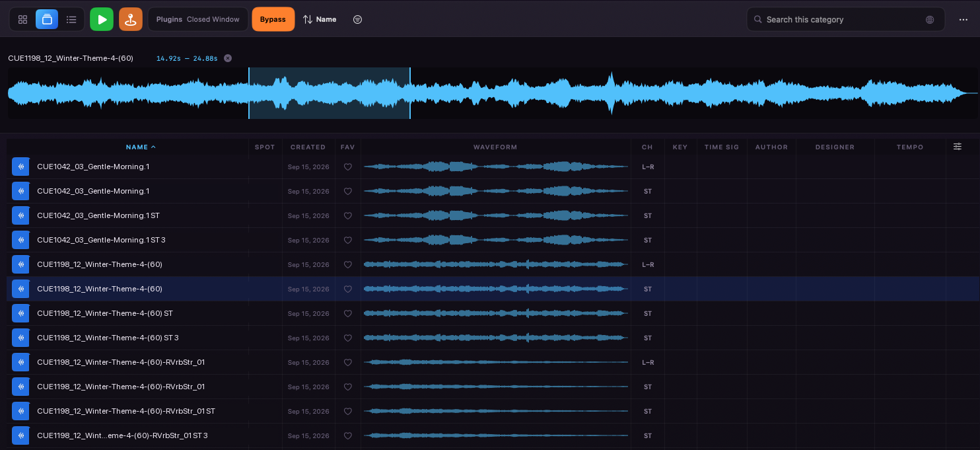980x450 pixels.
Task: Click the file icon of Winter-Theme-4-(60) L–R row
Action: tap(20, 264)
